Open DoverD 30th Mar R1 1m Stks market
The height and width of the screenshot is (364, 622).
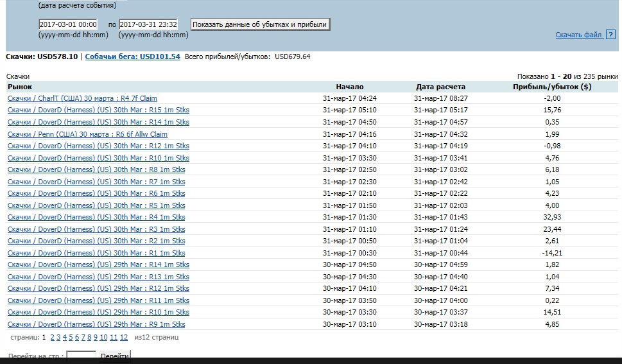click(x=96, y=253)
